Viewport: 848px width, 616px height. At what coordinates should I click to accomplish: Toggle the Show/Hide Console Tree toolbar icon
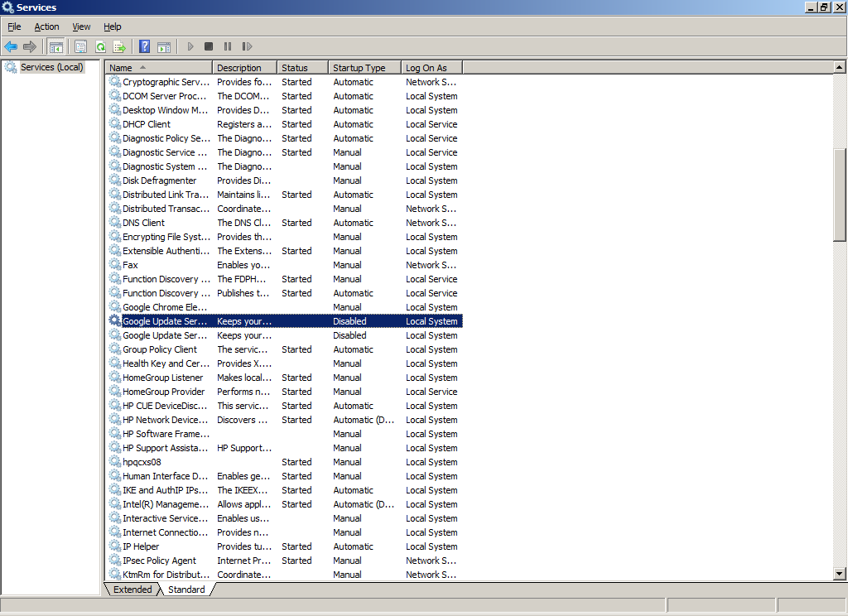point(55,46)
